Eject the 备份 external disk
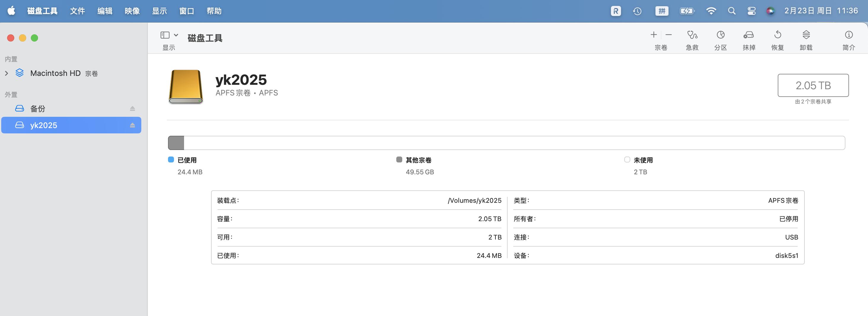The width and height of the screenshot is (868, 316). click(x=132, y=109)
